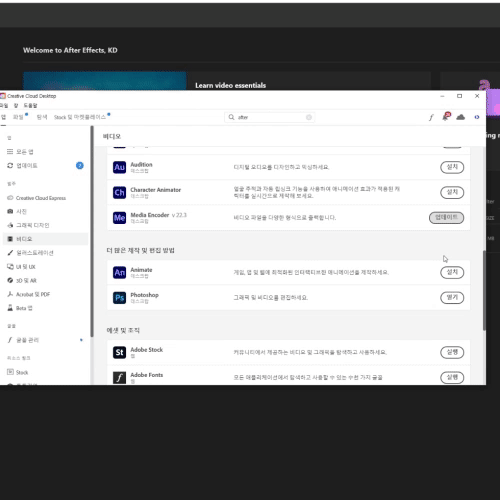Click the Character Animator app icon
Viewport: 500px width, 500px height.
coord(119,192)
